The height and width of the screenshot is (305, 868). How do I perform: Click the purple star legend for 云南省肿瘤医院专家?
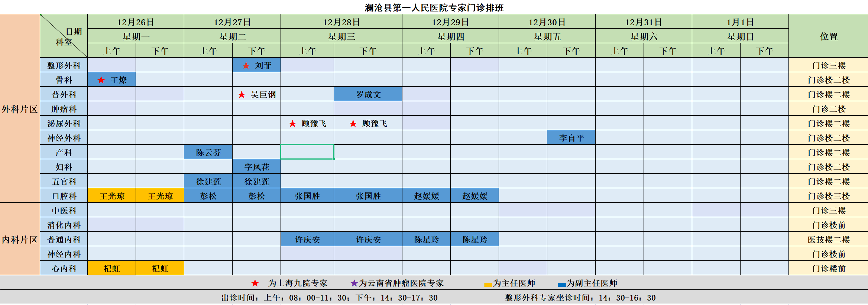pyautogui.click(x=354, y=283)
